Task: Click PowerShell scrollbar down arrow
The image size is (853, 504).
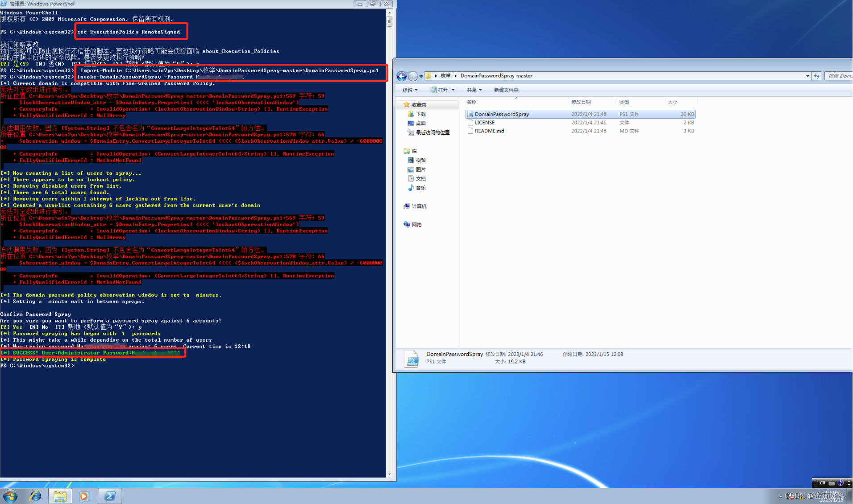Action: 390,474
